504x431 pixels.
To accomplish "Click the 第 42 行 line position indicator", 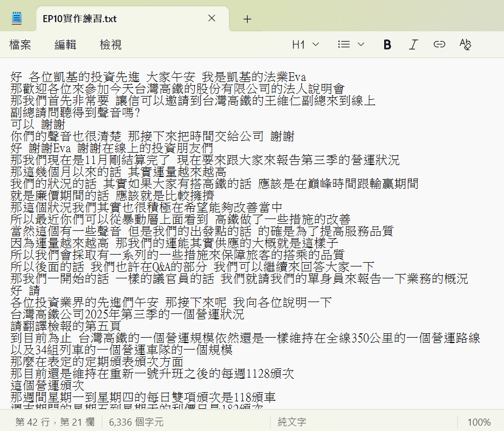I will pyautogui.click(x=55, y=422).
